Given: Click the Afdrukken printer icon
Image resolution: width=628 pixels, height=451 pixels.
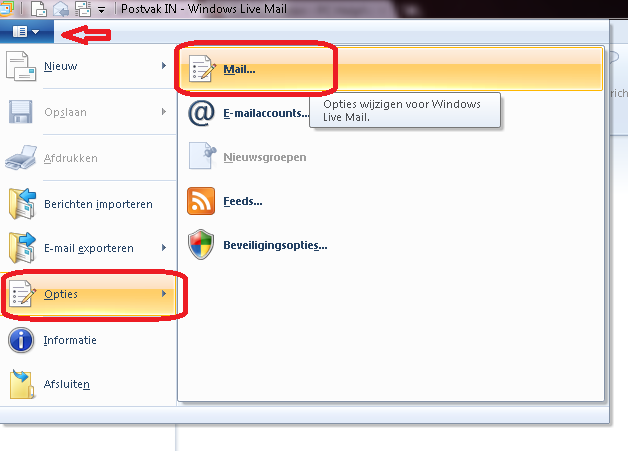Looking at the screenshot, I should click(x=21, y=157).
